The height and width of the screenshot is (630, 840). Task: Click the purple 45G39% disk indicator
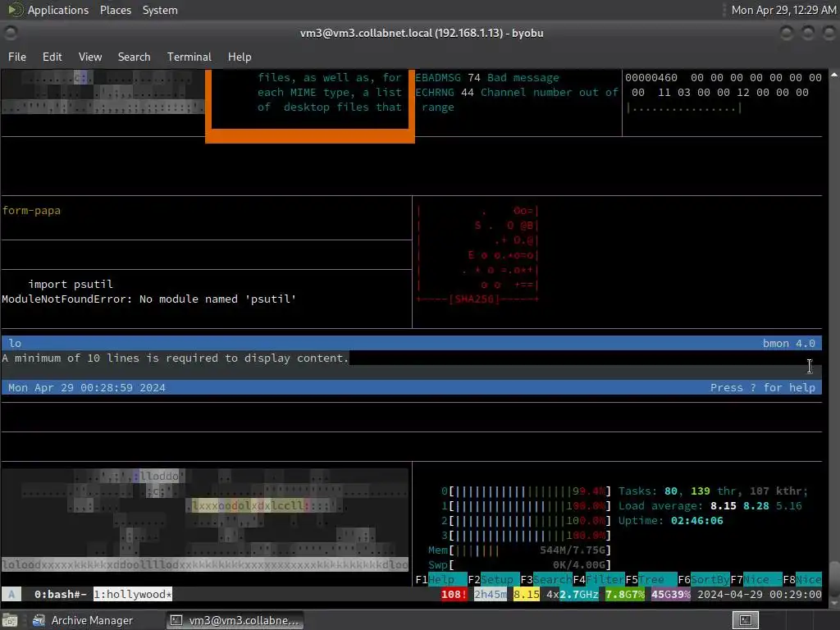click(671, 594)
